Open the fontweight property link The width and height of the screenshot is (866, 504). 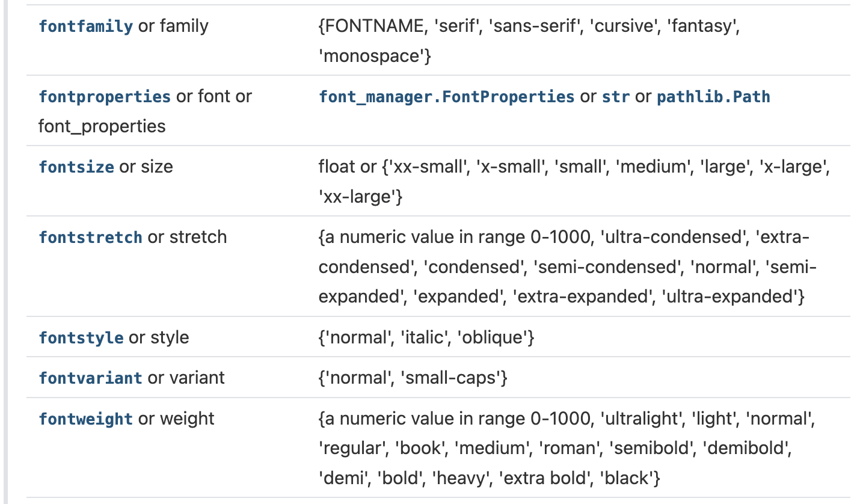(x=85, y=419)
